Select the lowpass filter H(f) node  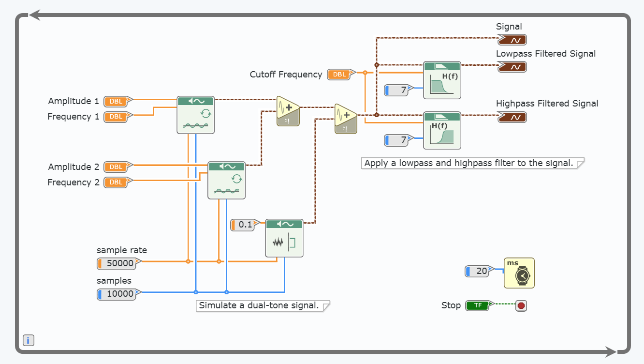point(442,80)
